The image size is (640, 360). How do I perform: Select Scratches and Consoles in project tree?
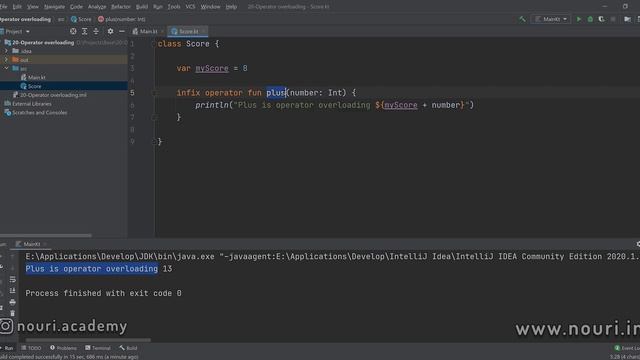click(x=39, y=113)
